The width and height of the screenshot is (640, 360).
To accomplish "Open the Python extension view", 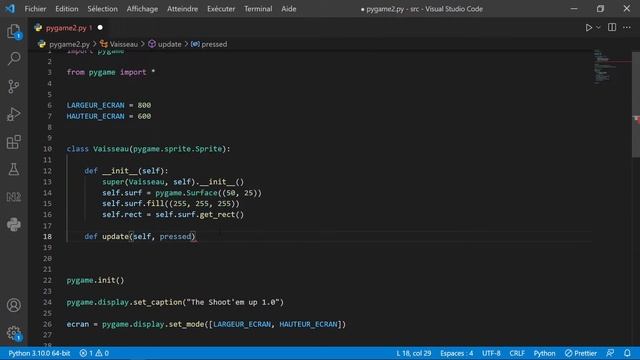I will click(x=13, y=224).
